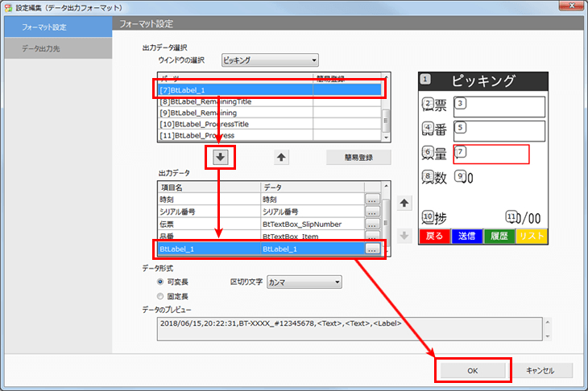This screenshot has width=588, height=391.
Task: Click the yellow リスト button in the preview
Action: (532, 236)
